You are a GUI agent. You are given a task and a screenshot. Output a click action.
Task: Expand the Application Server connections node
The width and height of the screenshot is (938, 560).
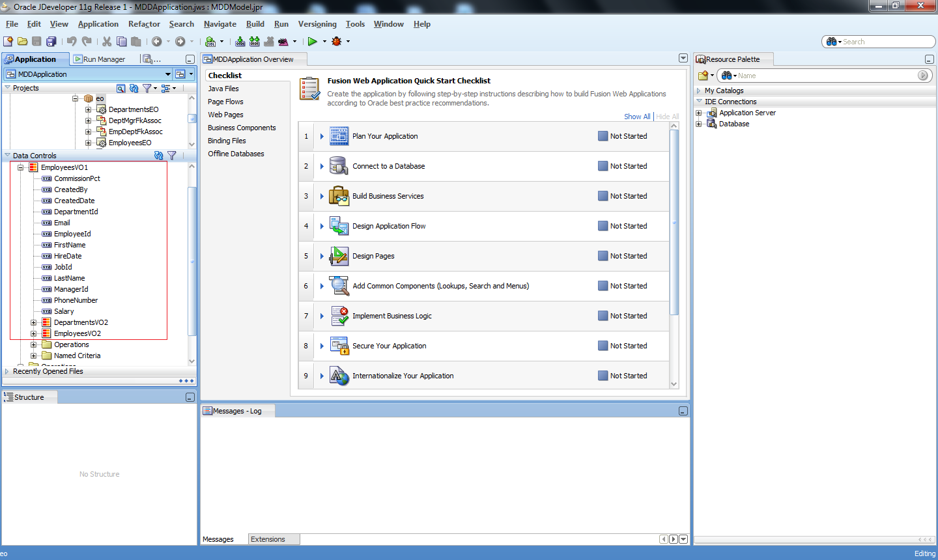pyautogui.click(x=699, y=113)
